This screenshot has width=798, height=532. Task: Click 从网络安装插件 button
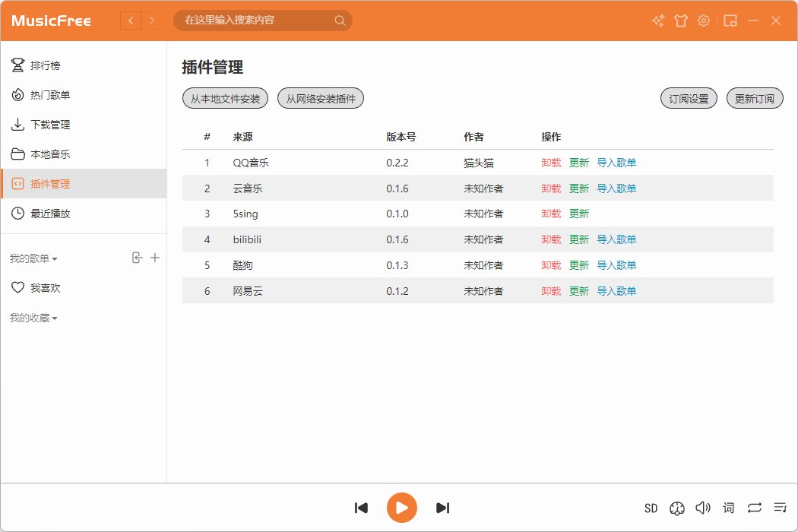321,99
